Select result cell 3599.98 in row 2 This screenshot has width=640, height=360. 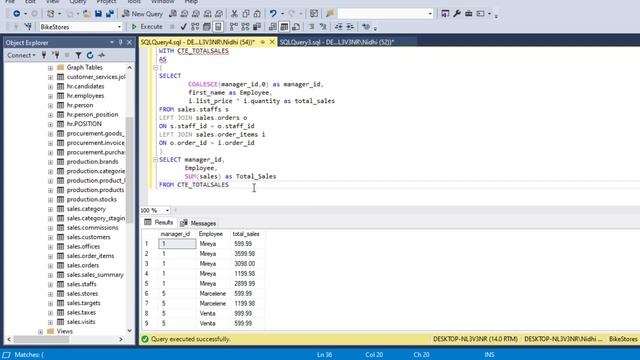tap(246, 254)
